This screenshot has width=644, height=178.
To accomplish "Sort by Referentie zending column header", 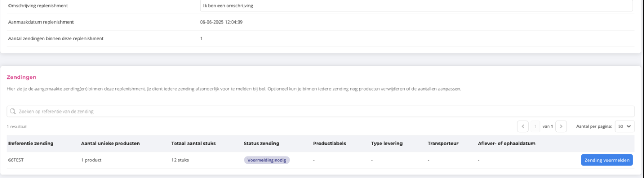I will pos(31,143).
